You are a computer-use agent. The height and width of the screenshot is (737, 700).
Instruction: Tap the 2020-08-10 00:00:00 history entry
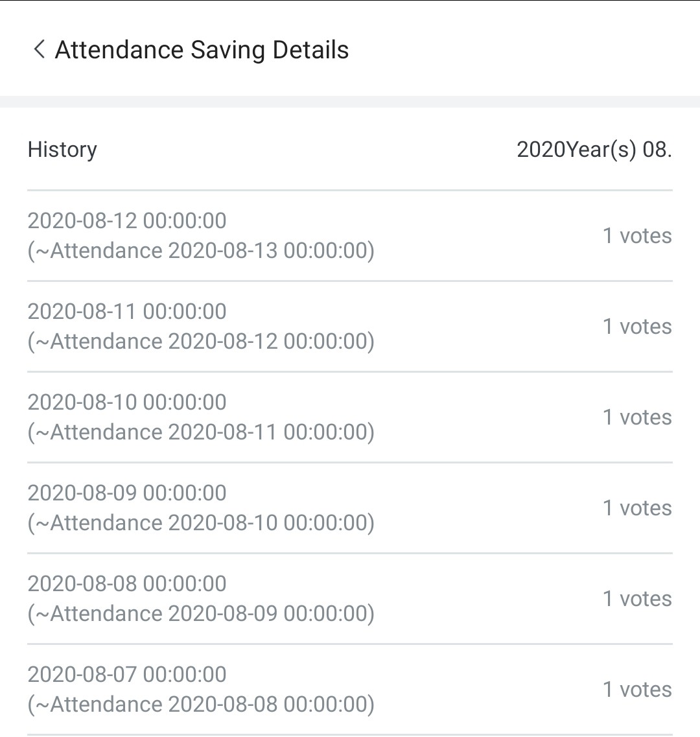(350, 417)
